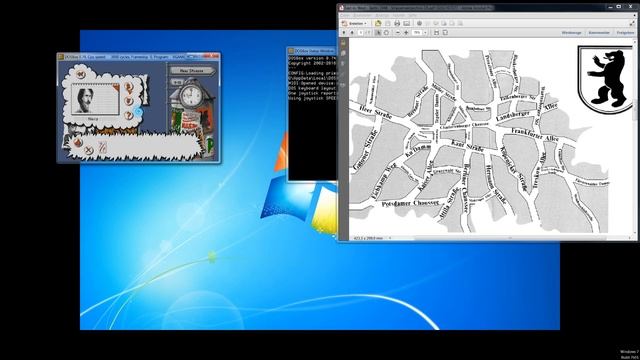The height and width of the screenshot is (360, 640).
Task: Click the 'Attila Straße' street label
Action: coord(450,204)
